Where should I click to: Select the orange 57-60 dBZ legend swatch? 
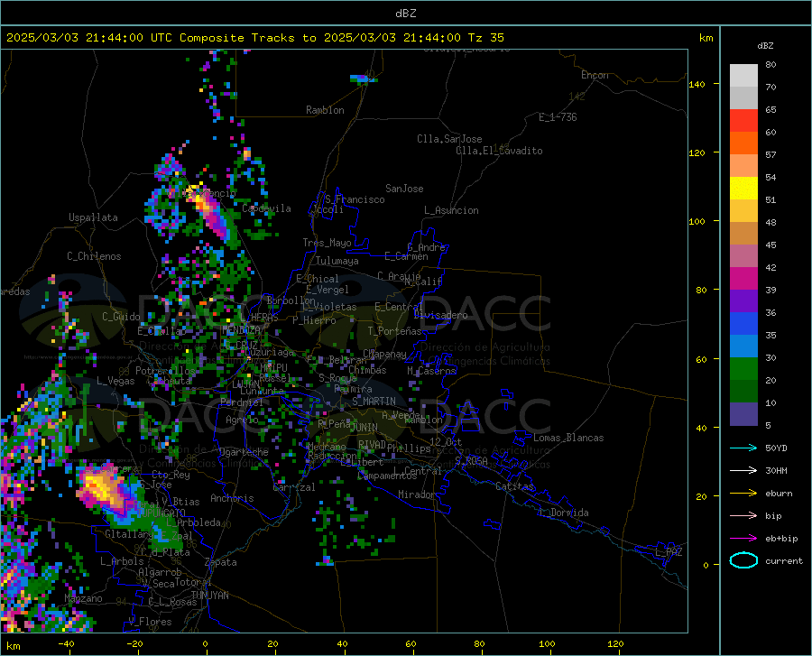743,143
